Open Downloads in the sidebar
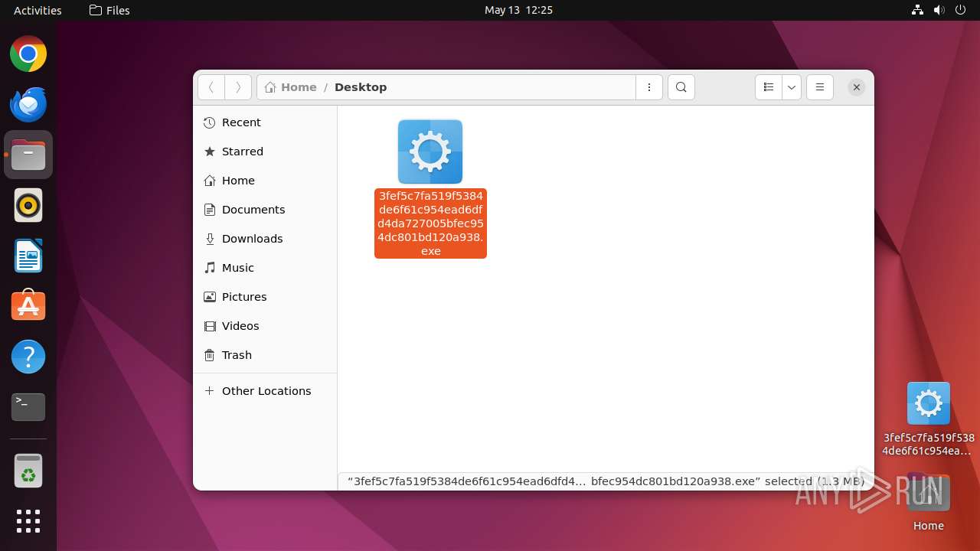This screenshot has height=551, width=980. point(265,239)
